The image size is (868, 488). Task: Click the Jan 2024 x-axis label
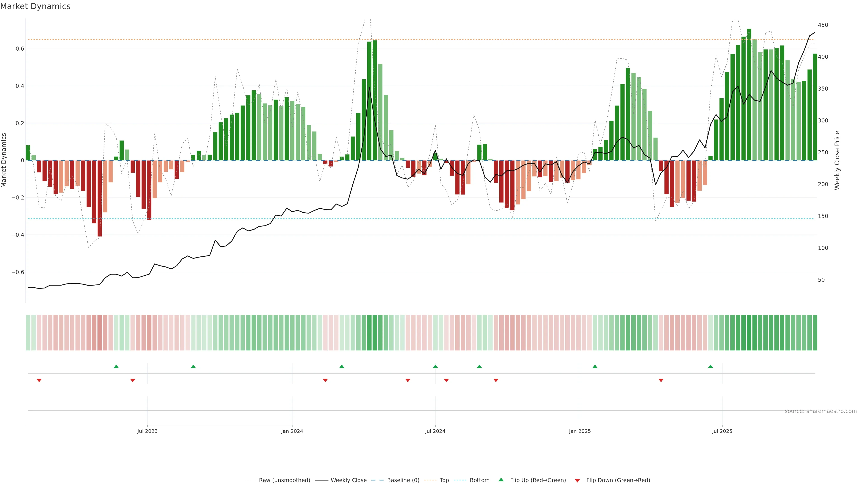(x=292, y=431)
